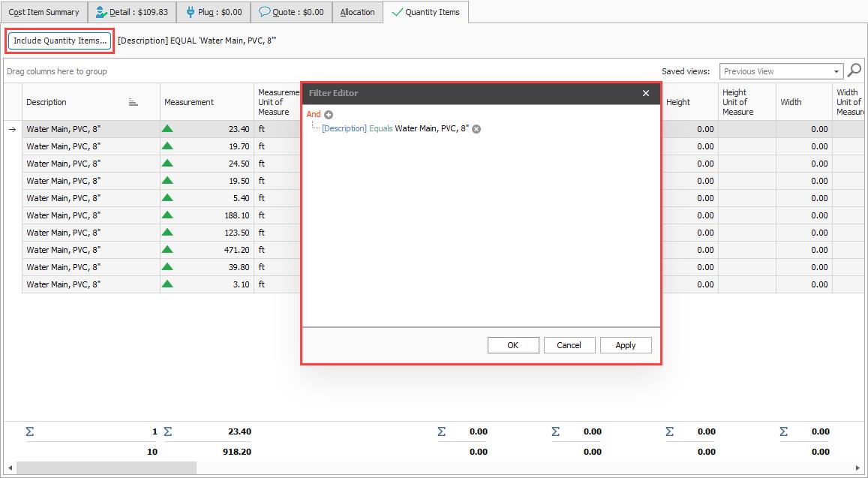Image resolution: width=868 pixels, height=478 pixels.
Task: Change the And group operator
Action: pyautogui.click(x=314, y=115)
